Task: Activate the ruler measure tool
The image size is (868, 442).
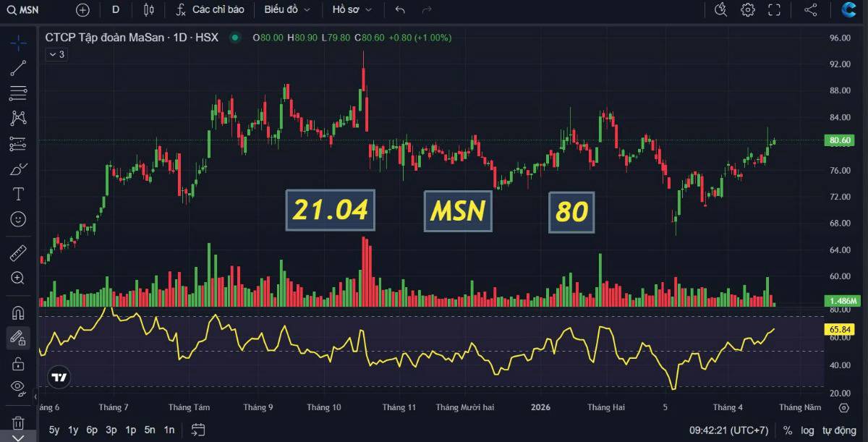Action: point(18,253)
